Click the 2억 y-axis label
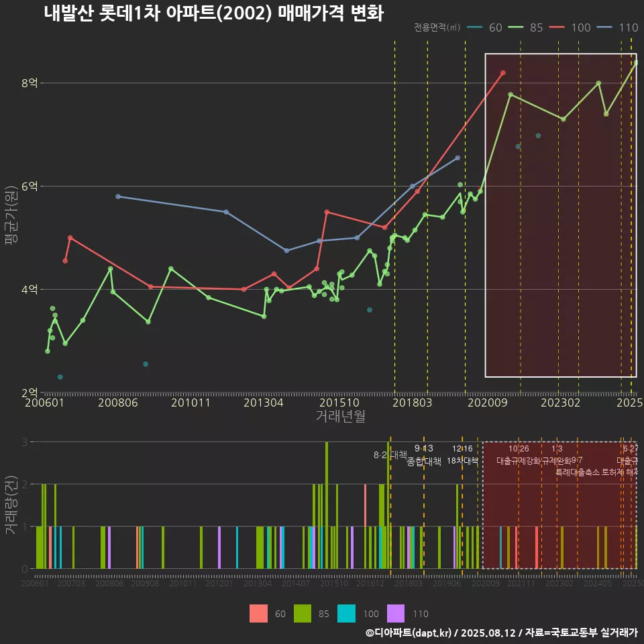This screenshot has height=644, width=644. (x=30, y=392)
